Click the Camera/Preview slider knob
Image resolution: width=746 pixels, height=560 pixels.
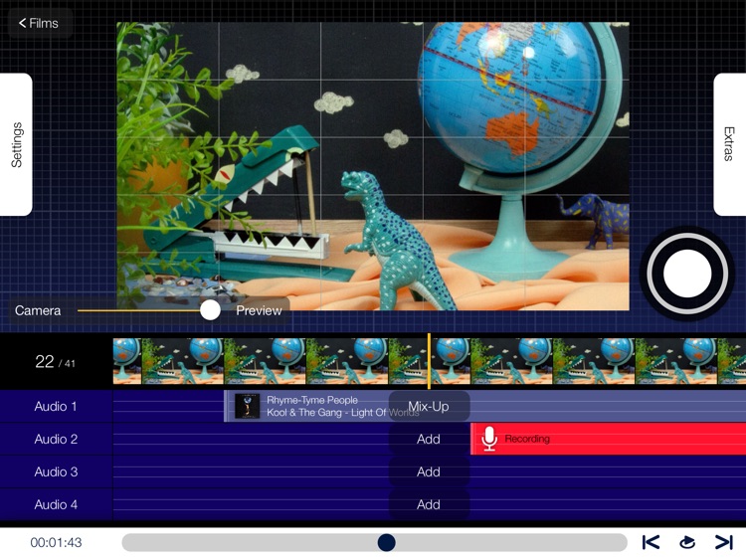point(210,310)
